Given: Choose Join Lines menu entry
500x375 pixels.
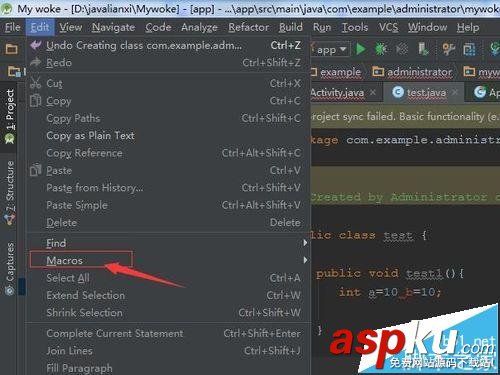Looking at the screenshot, I should pyautogui.click(x=168, y=351).
